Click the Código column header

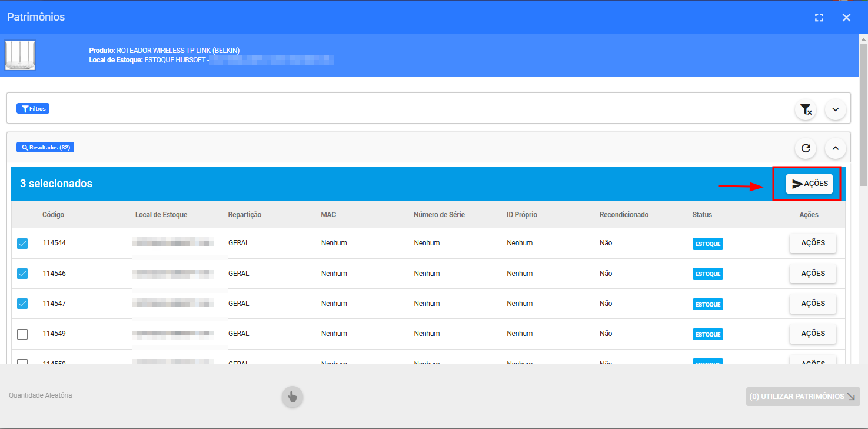pos(54,215)
